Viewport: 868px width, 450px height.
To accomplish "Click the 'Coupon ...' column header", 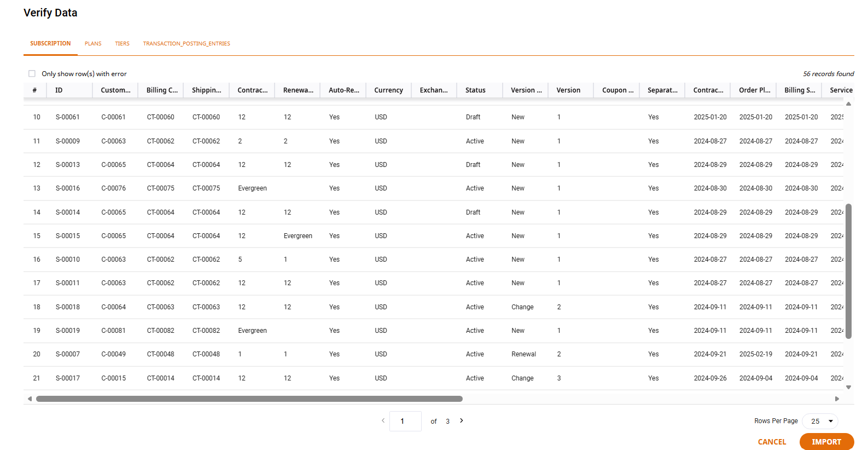I will (x=616, y=90).
